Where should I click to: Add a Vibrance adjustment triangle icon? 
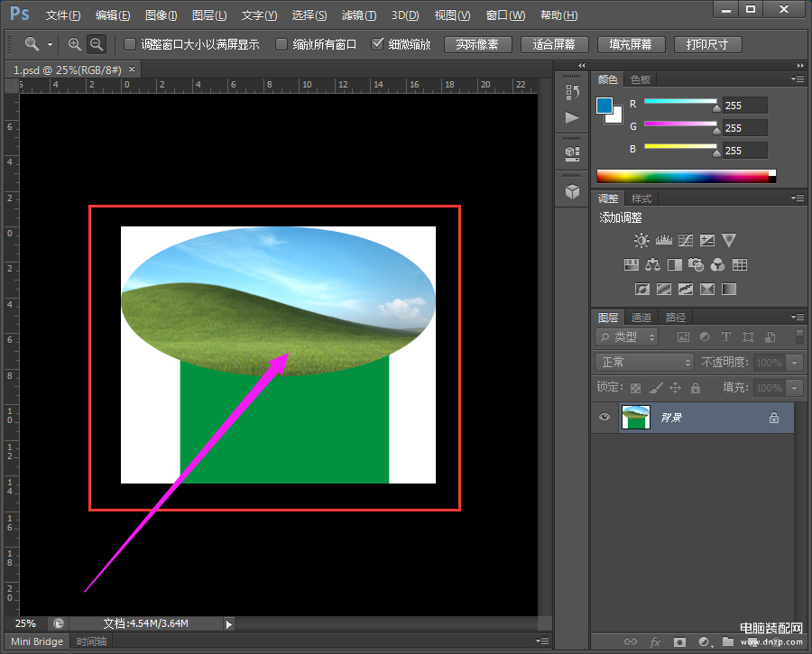(x=729, y=240)
